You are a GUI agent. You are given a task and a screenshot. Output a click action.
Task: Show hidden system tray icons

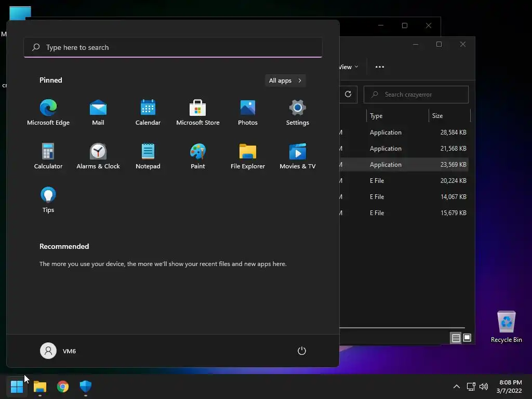pos(457,387)
